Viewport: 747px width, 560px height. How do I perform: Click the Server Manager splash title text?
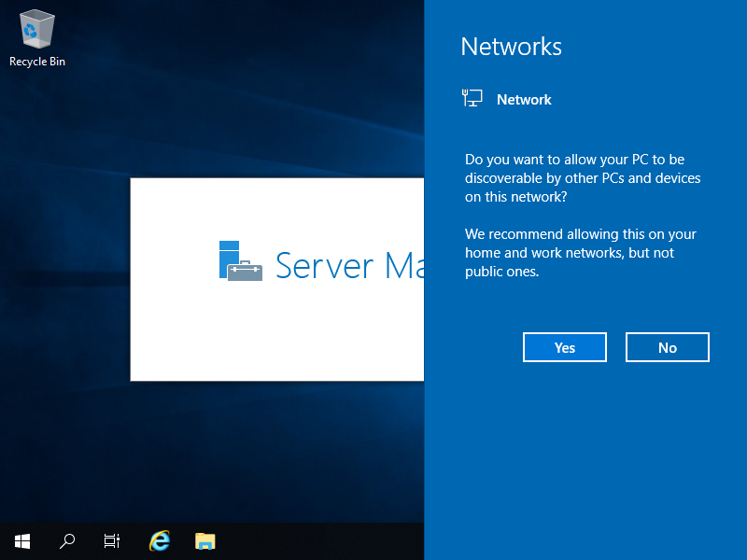coord(349,266)
